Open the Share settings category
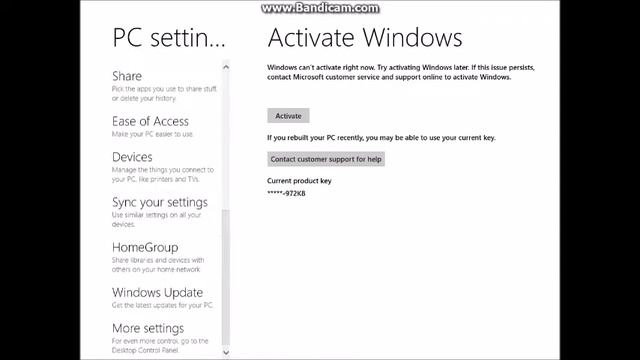This screenshot has width=640, height=360. [127, 76]
